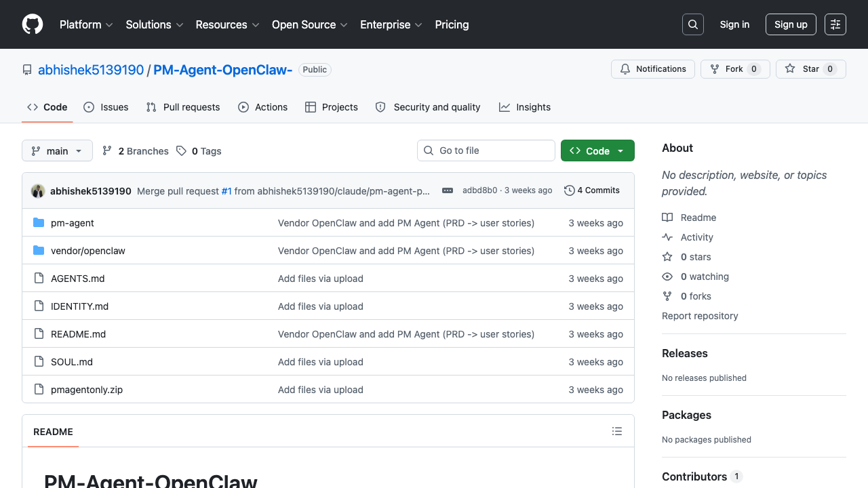Open PM-Agent-OpenClaw- repository name link
Viewport: 868px width, 488px height.
(x=222, y=70)
